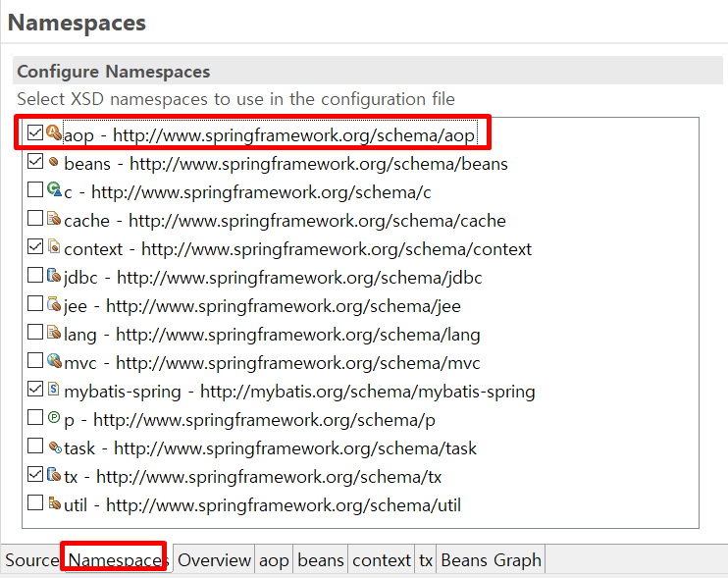
Task: Select the task schema URL row text
Action: coord(270,448)
